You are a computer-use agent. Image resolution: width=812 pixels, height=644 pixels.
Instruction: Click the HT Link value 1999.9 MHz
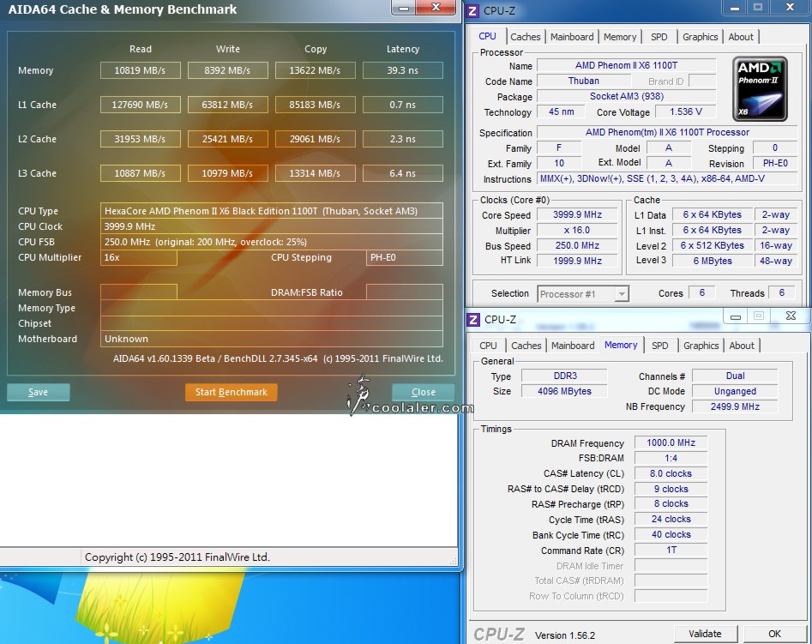tap(577, 261)
